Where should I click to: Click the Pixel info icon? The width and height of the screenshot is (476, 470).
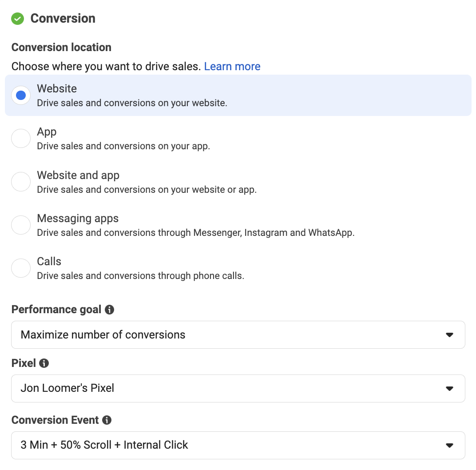[44, 363]
